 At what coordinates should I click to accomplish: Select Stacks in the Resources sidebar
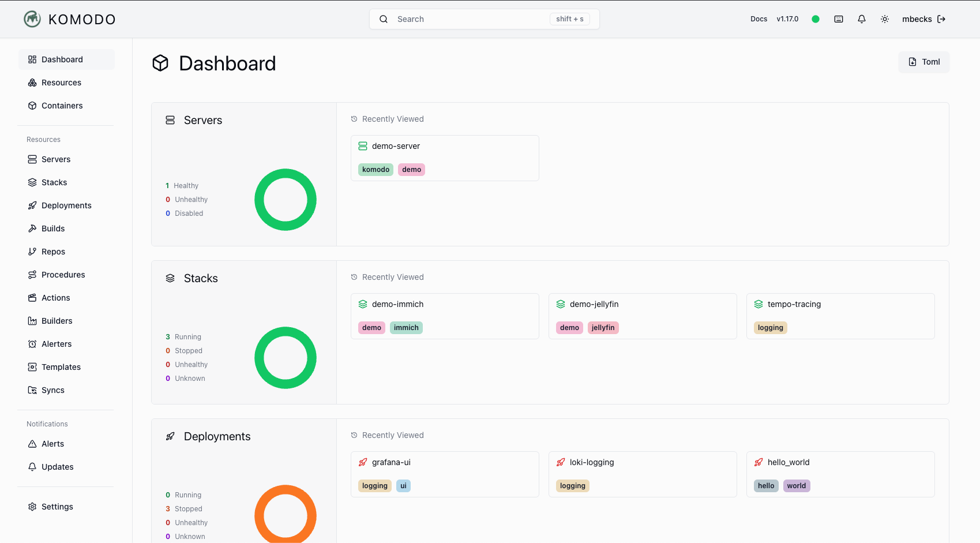point(55,182)
